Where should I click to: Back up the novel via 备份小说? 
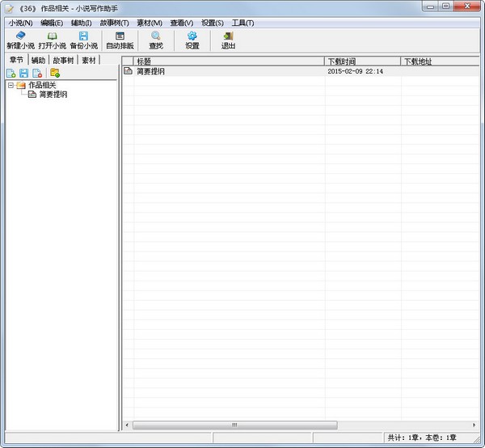click(83, 40)
